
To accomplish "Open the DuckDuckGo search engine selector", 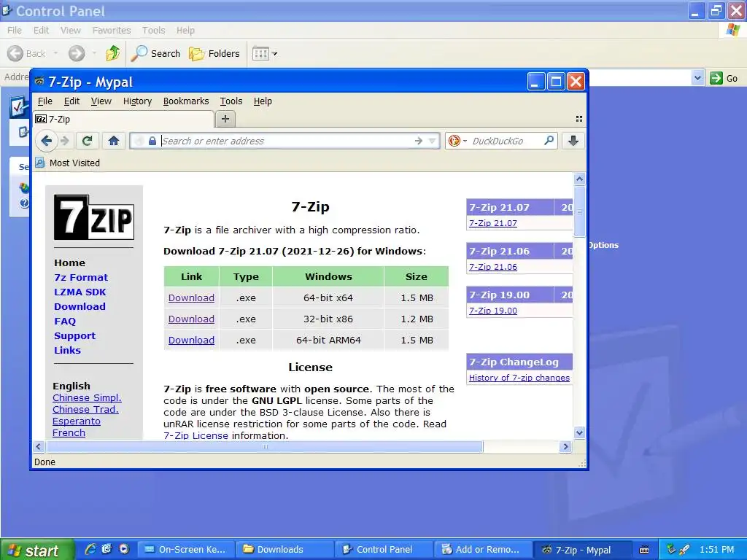I will pos(457,141).
